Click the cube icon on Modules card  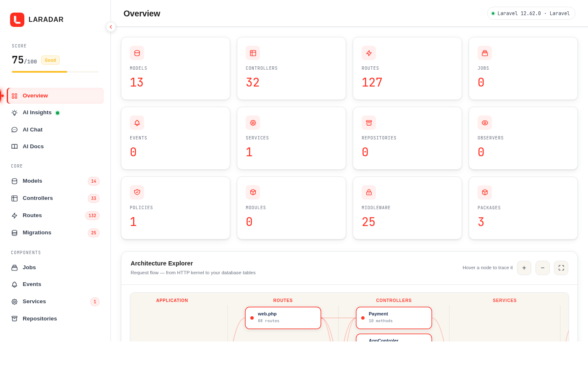(253, 192)
